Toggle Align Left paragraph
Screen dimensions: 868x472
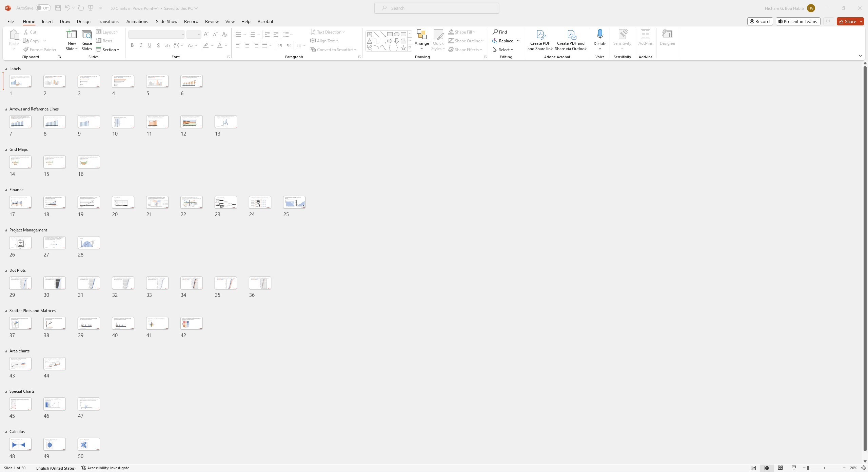(x=238, y=45)
